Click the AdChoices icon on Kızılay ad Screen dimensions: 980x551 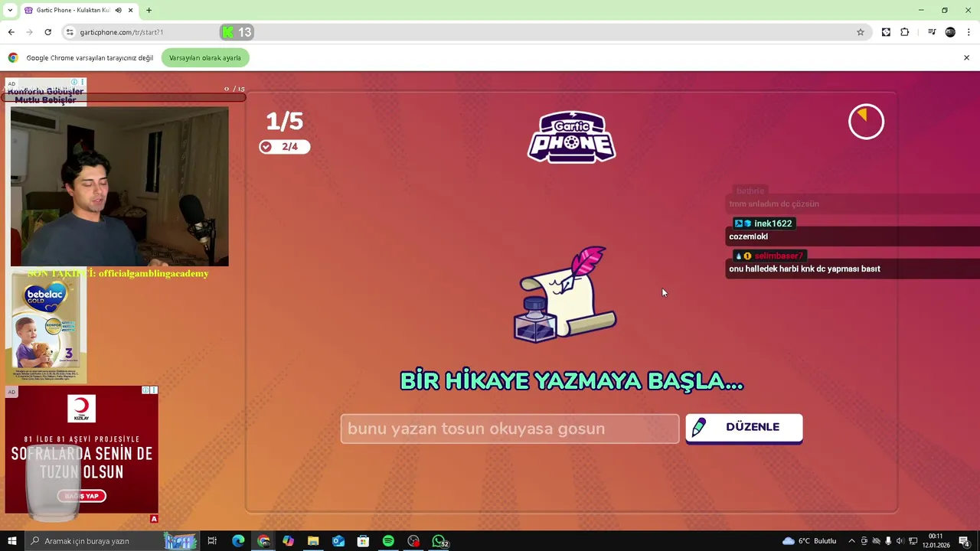click(145, 390)
